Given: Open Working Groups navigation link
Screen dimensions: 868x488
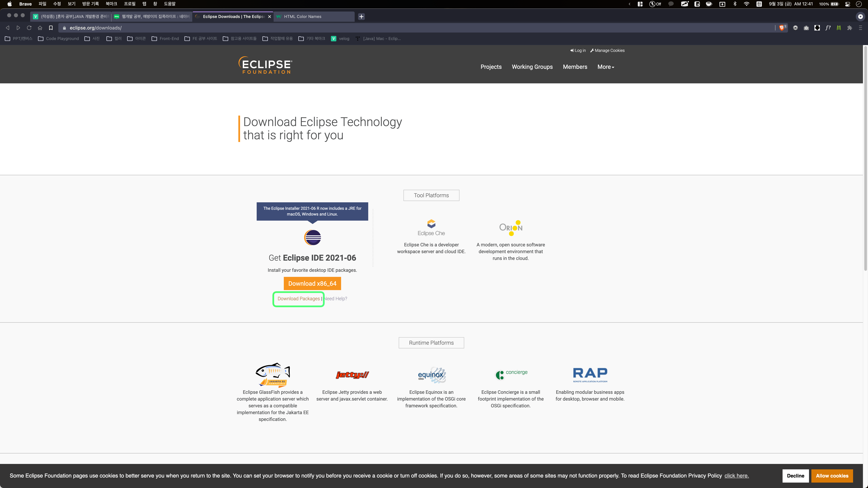Looking at the screenshot, I should coord(532,67).
